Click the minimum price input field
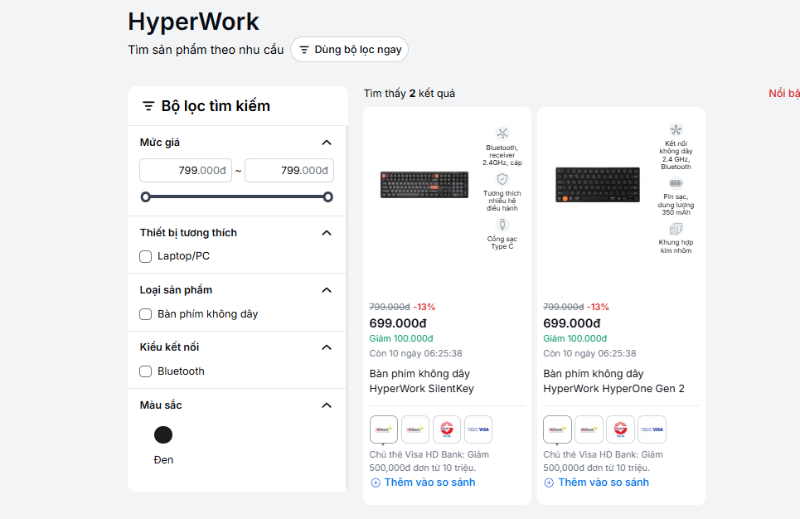Screen dimensions: 800x519 coord(186,170)
